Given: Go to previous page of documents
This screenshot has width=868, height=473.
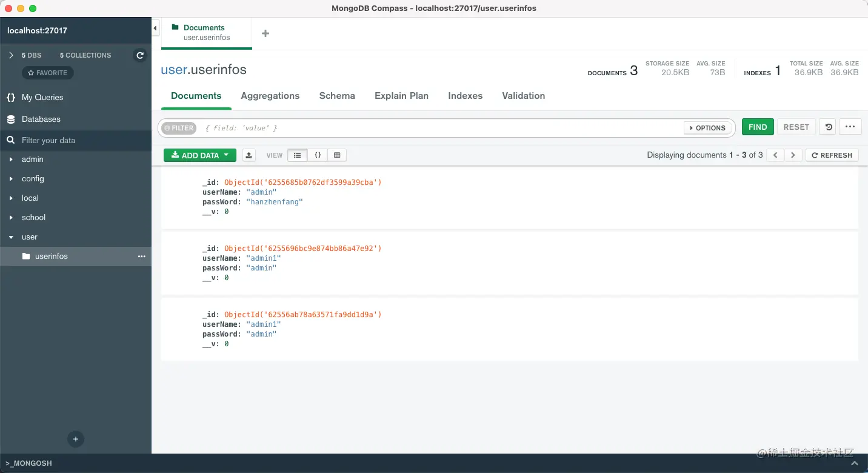Looking at the screenshot, I should [x=775, y=155].
